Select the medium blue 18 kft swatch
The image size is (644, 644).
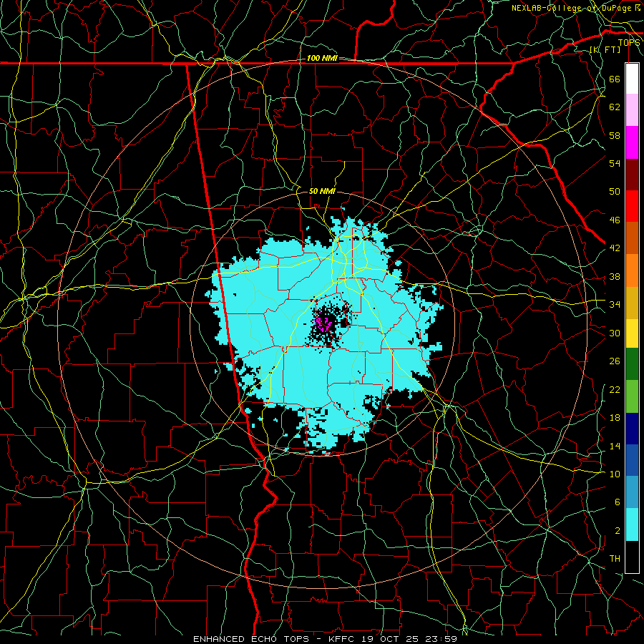[632, 460]
